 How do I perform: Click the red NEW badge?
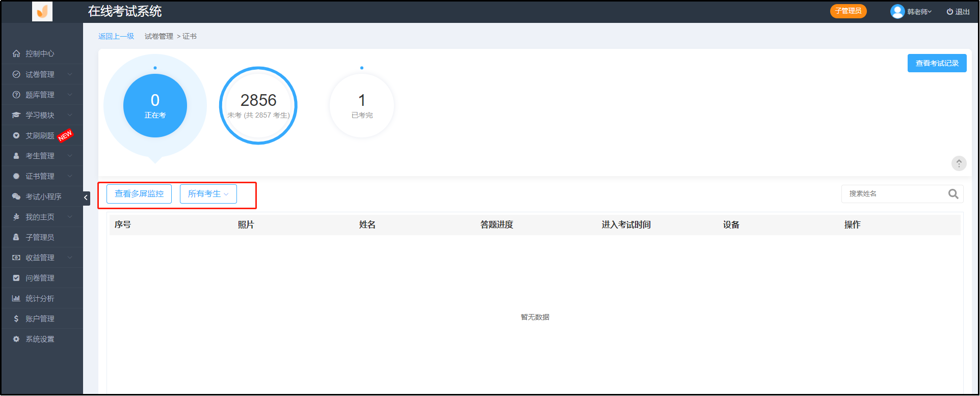pyautogui.click(x=65, y=135)
